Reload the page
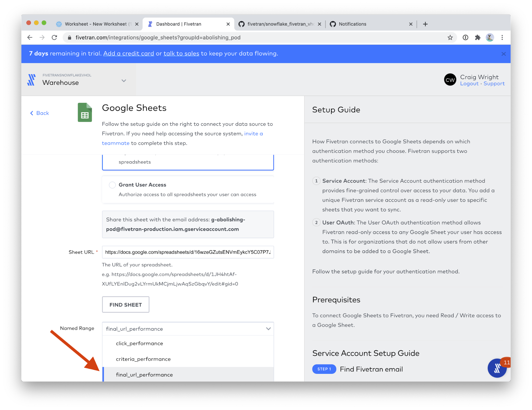 coord(55,38)
